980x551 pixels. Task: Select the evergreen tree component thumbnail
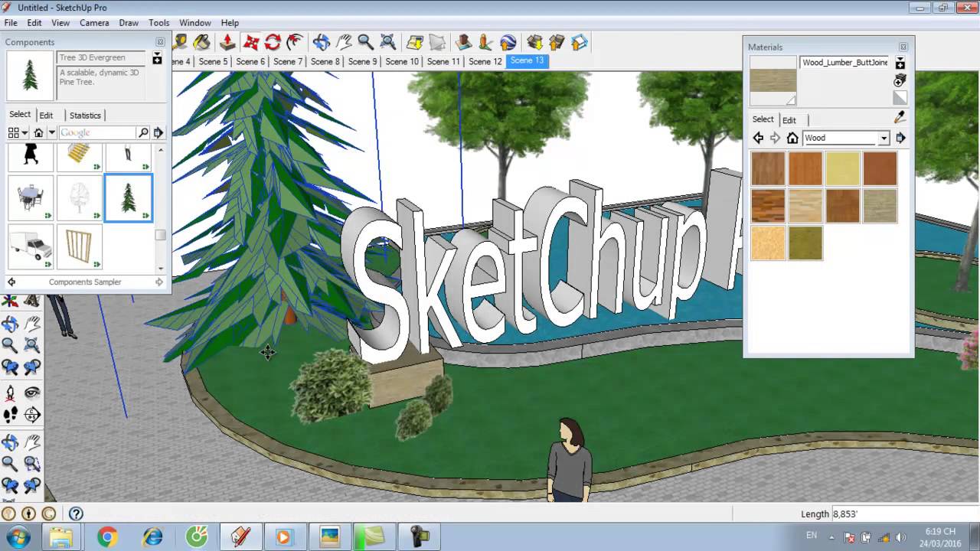tap(128, 197)
